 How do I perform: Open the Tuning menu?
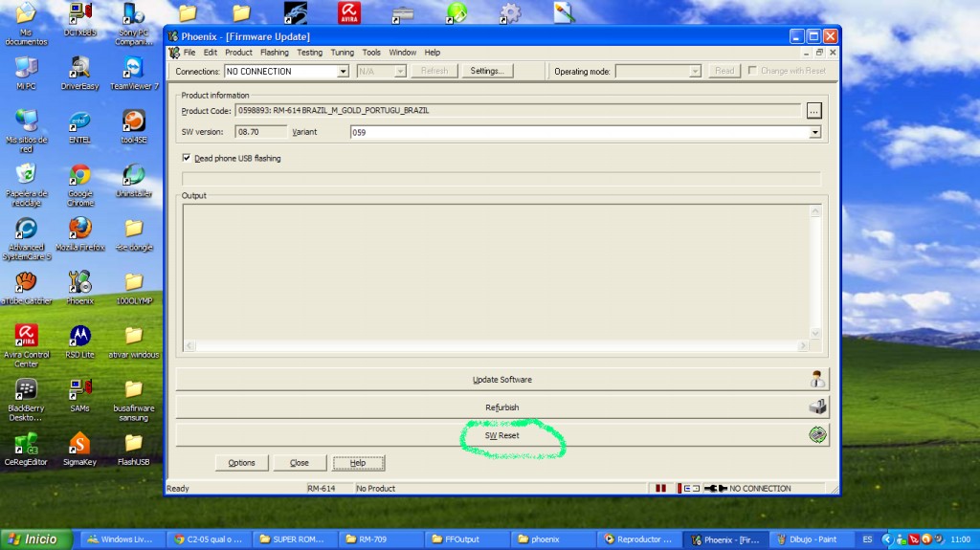coord(342,53)
